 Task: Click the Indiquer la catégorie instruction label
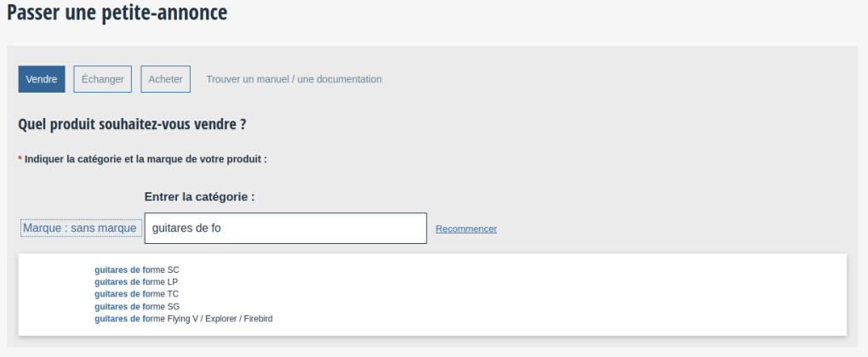(x=146, y=159)
